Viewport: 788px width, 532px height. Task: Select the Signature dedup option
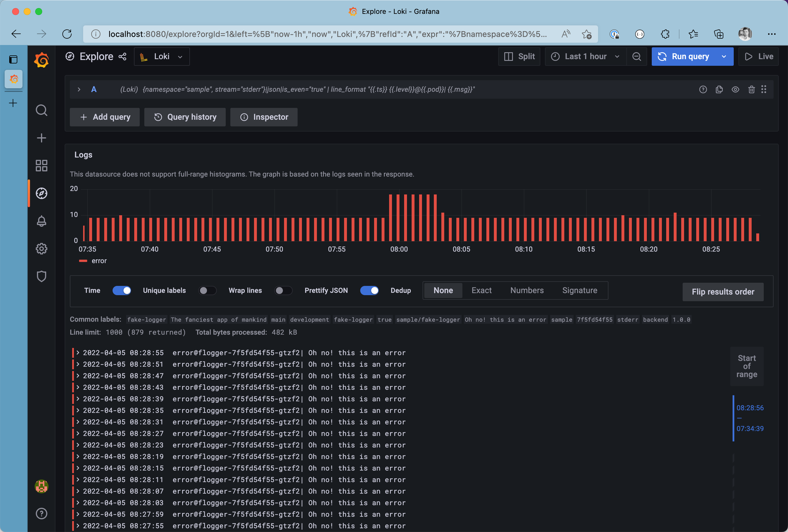point(580,291)
